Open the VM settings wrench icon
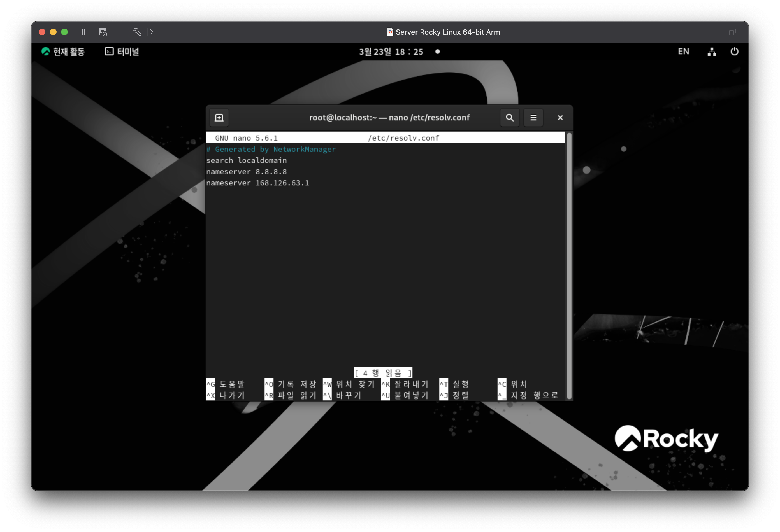This screenshot has width=780, height=532. coord(137,32)
